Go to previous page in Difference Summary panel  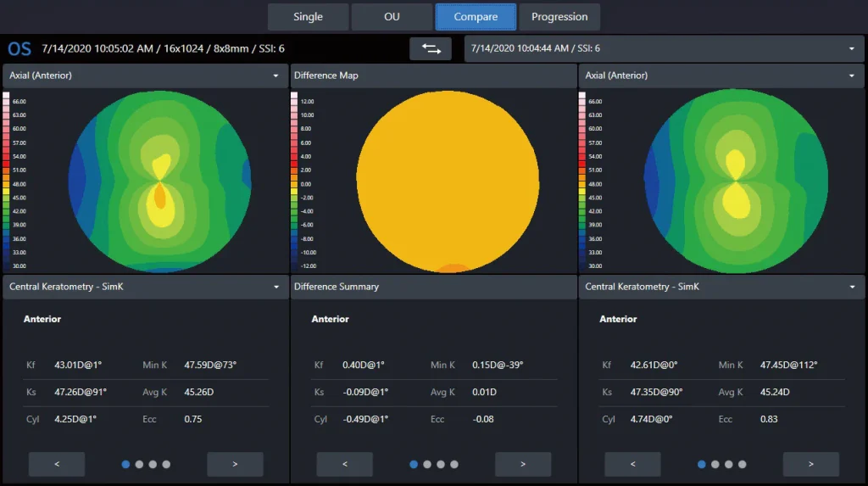pyautogui.click(x=345, y=464)
